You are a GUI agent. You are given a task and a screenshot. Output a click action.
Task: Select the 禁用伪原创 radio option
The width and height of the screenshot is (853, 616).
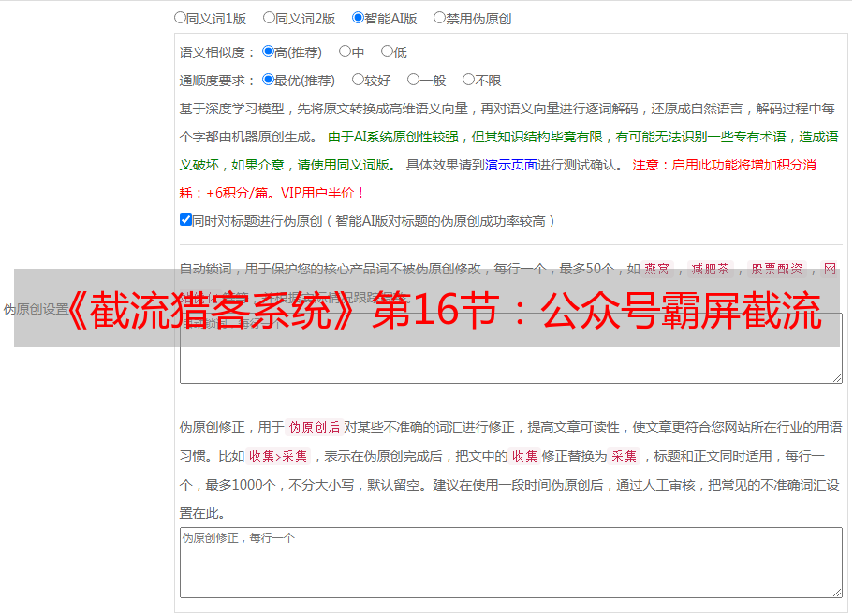tap(439, 18)
